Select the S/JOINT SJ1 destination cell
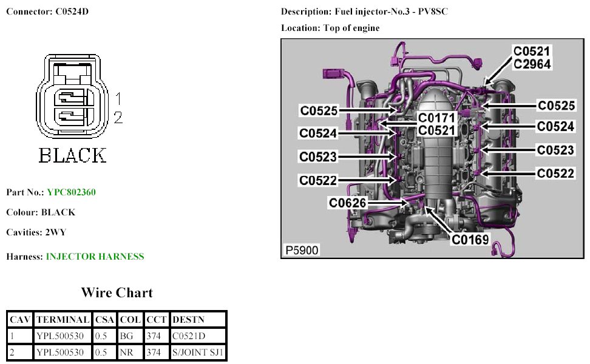This screenshot has height=364, width=590. click(x=198, y=352)
